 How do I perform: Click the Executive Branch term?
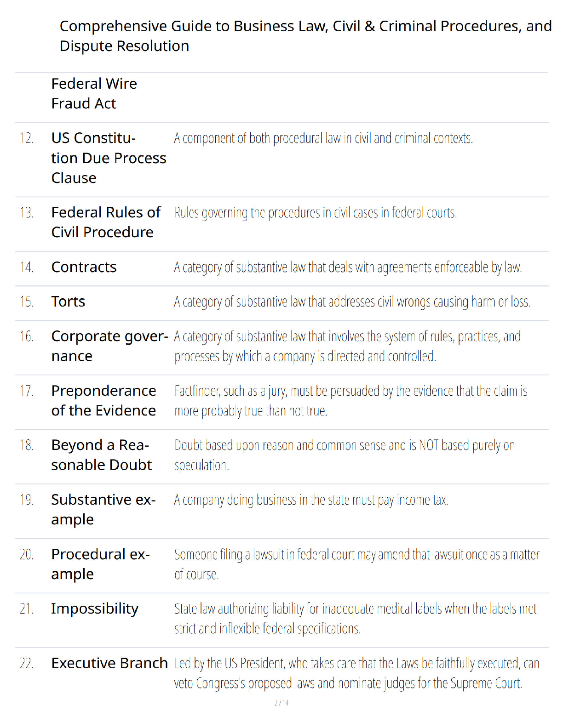coord(109,663)
